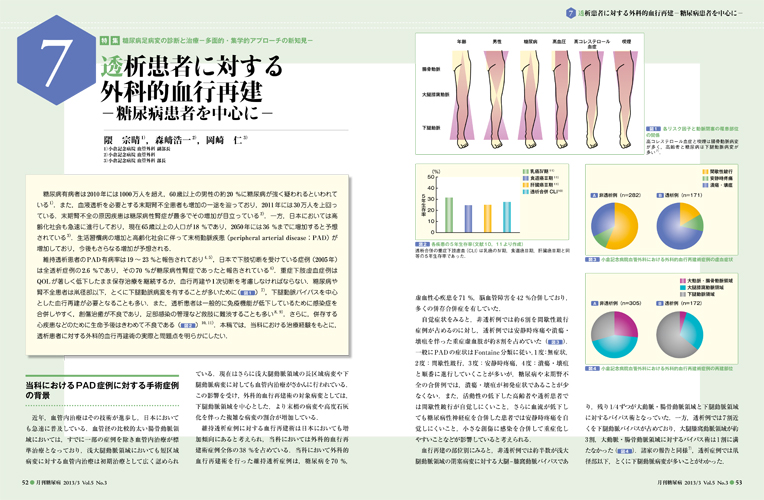764x500 pixels.
Task: Click the 図4 reference in the far-right text column
Action: (x=625, y=451)
